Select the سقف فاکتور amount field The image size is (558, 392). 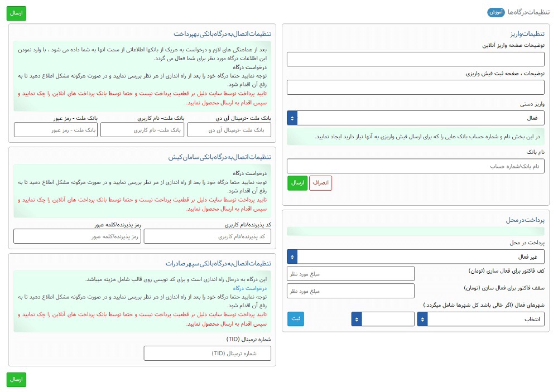[350, 291]
